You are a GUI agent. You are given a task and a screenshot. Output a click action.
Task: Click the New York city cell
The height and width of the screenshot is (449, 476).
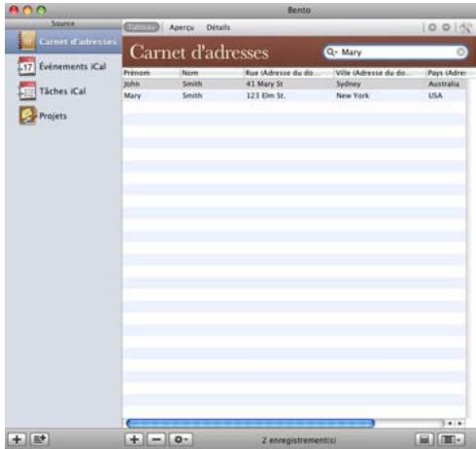[x=353, y=95]
